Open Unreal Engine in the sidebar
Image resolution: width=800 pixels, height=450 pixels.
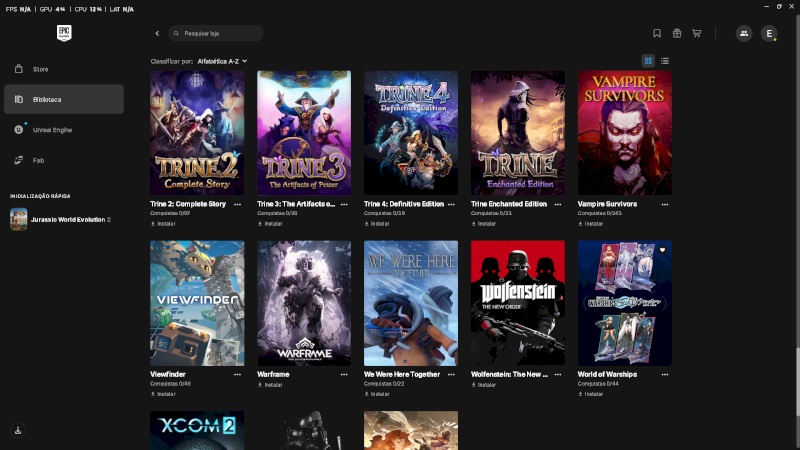tap(64, 130)
